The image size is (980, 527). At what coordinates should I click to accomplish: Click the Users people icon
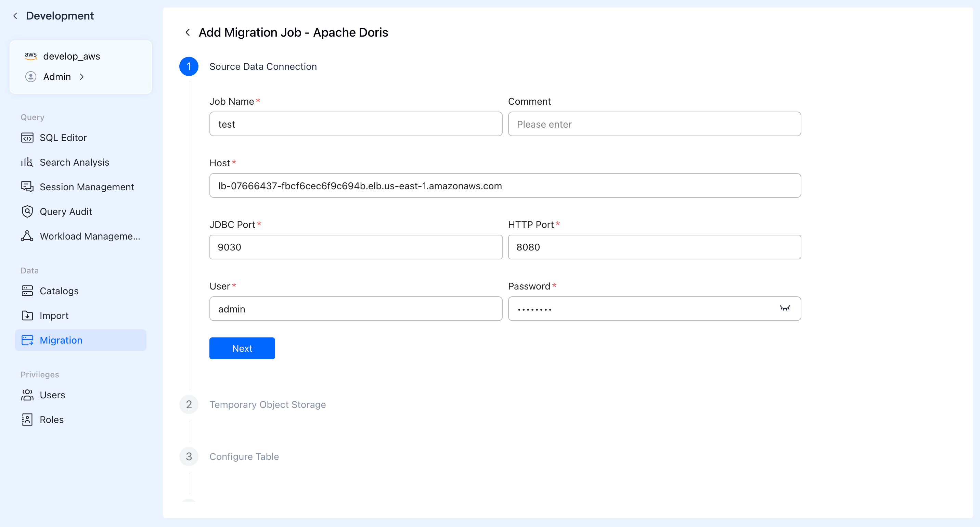[x=27, y=395]
